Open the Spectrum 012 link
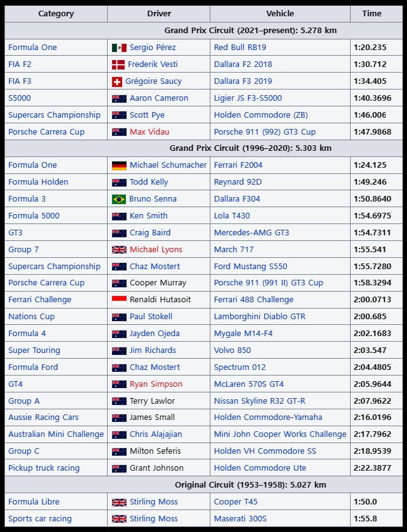This screenshot has width=407, height=532. [240, 367]
